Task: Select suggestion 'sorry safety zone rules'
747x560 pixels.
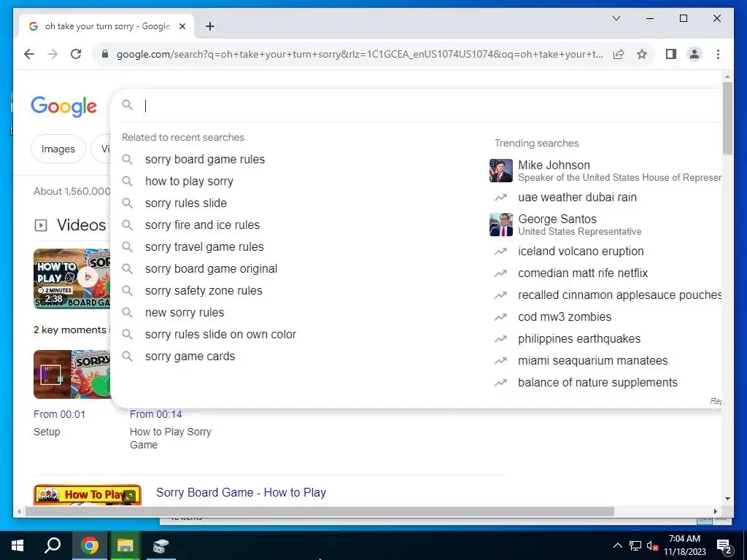Action: click(x=204, y=291)
